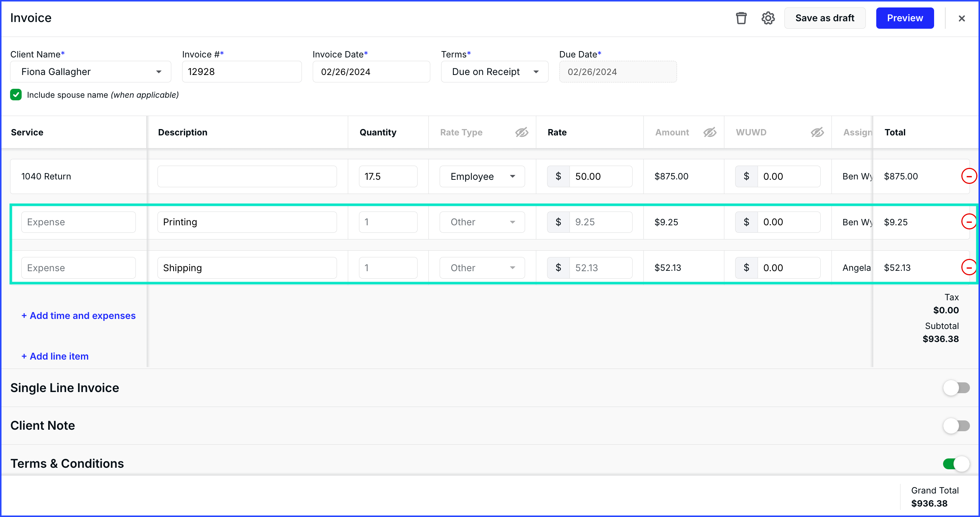The width and height of the screenshot is (980, 517).
Task: Click Subtotal $936.38 value
Action: point(940,339)
